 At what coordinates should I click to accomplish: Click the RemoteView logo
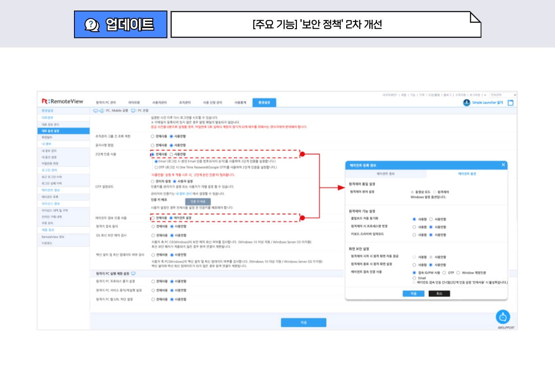tap(63, 101)
